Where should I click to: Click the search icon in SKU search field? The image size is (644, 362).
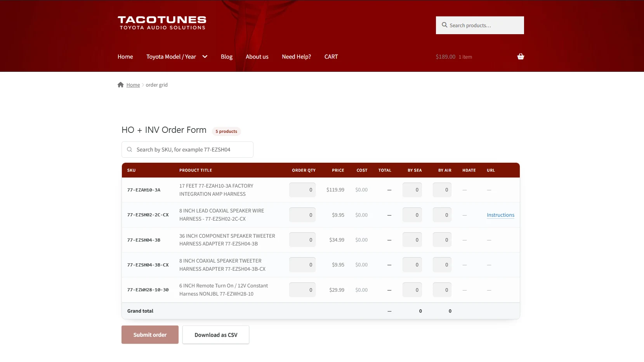(130, 150)
